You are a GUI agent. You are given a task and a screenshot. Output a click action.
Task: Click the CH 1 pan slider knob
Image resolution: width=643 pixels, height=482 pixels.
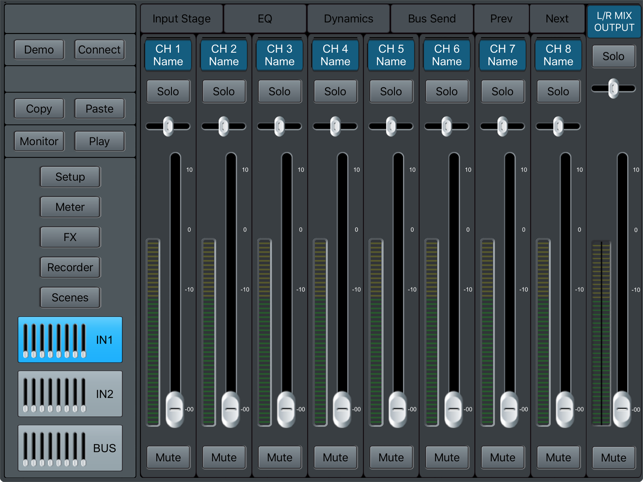tap(168, 126)
